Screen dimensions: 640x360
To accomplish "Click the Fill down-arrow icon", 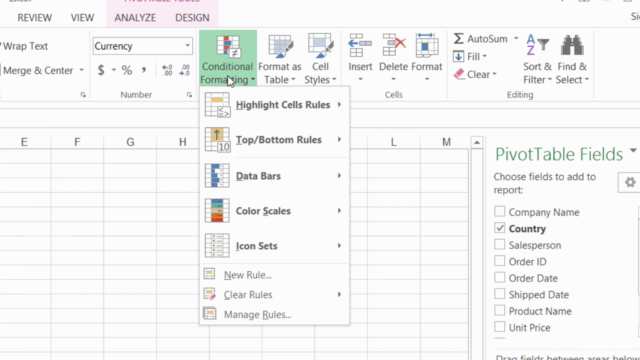I will (x=458, y=56).
